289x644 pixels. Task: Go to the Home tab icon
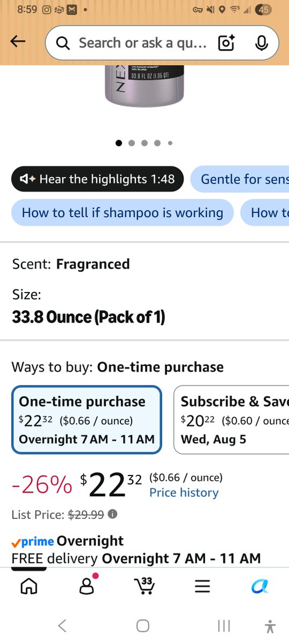coord(28,586)
